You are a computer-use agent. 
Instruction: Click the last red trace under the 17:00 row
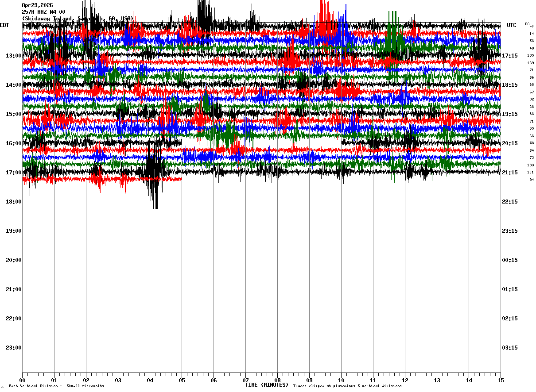click(x=102, y=179)
